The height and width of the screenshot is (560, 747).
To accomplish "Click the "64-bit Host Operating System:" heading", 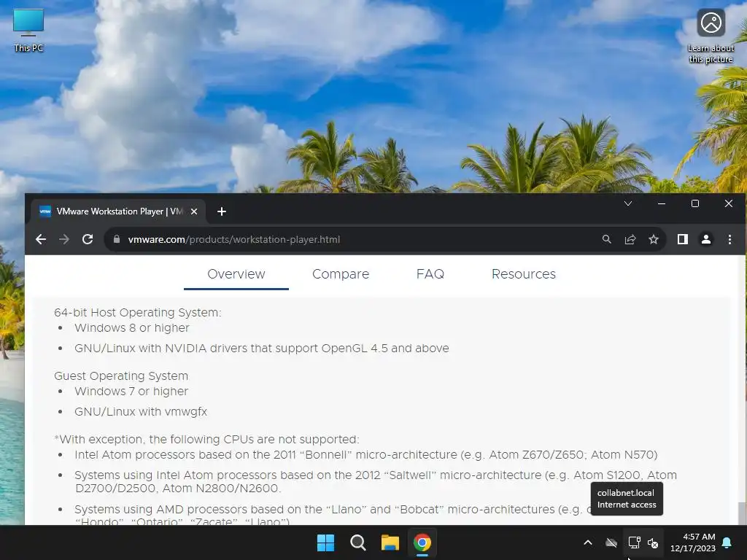I will pyautogui.click(x=138, y=312).
